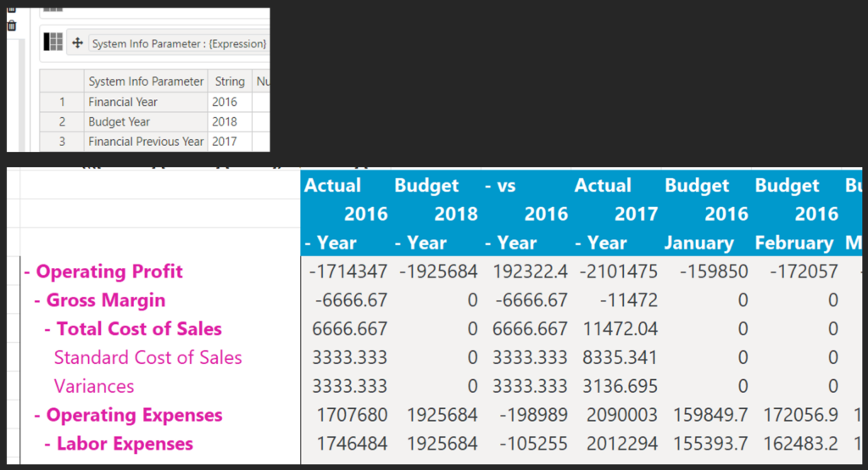Select the Variances row label
The width and height of the screenshot is (868, 470).
94,387
